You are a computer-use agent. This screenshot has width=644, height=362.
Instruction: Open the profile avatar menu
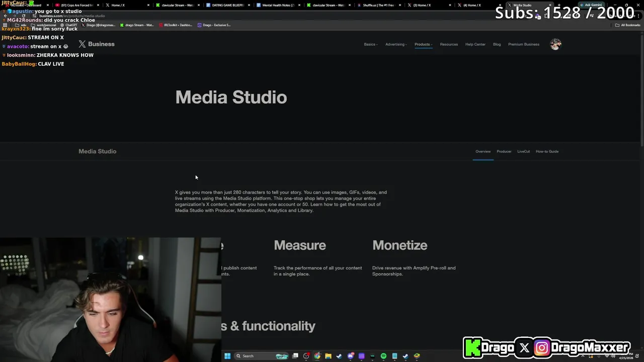[x=555, y=44]
